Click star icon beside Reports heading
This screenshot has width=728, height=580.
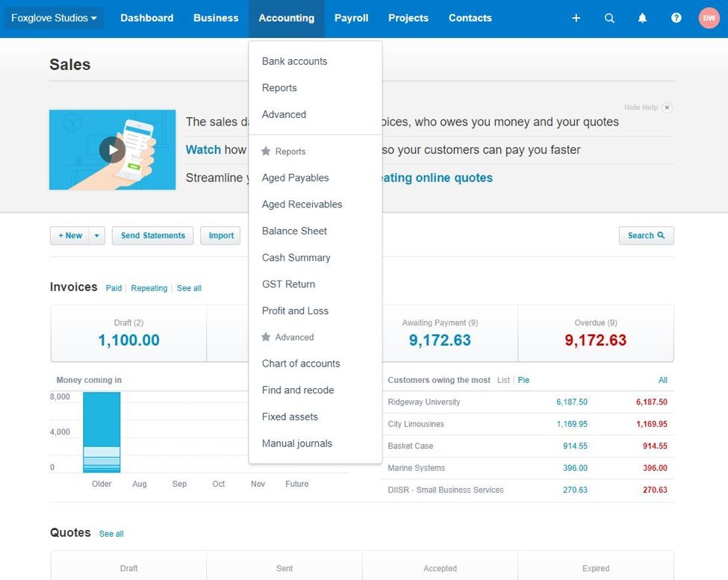(266, 152)
